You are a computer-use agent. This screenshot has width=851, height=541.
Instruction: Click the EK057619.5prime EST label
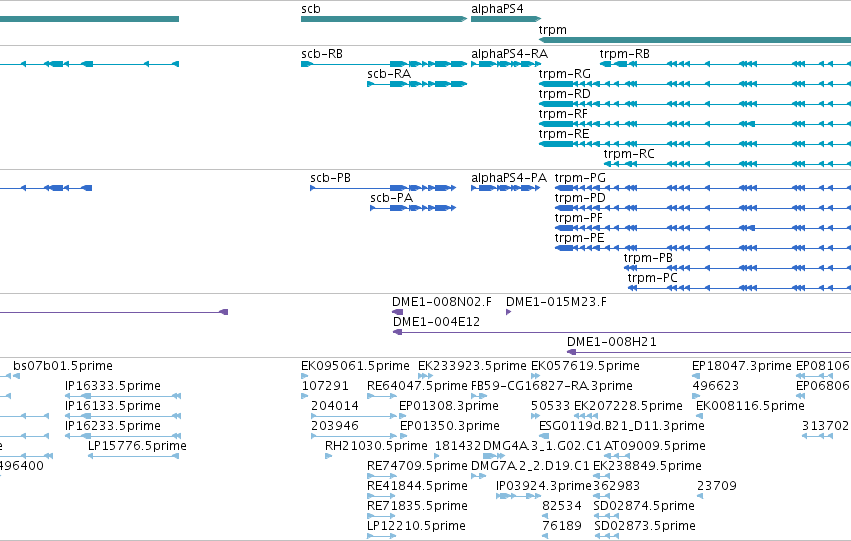click(585, 366)
